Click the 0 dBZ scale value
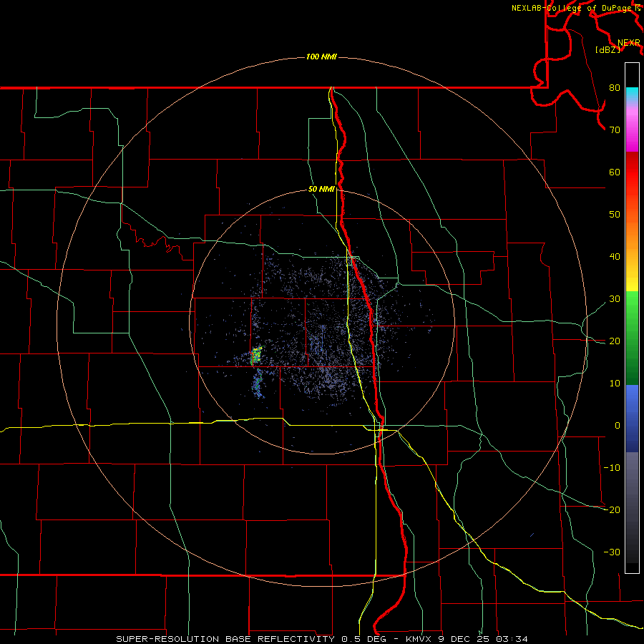The image size is (644, 644). [x=617, y=426]
